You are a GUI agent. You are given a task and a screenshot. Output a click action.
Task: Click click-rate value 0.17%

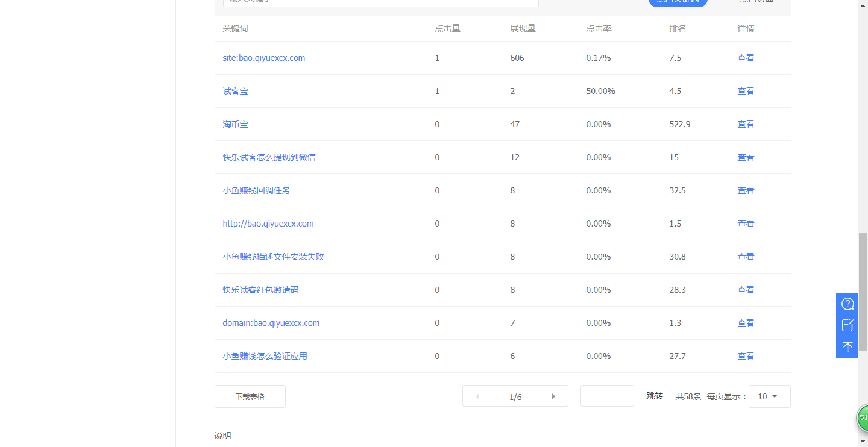599,58
